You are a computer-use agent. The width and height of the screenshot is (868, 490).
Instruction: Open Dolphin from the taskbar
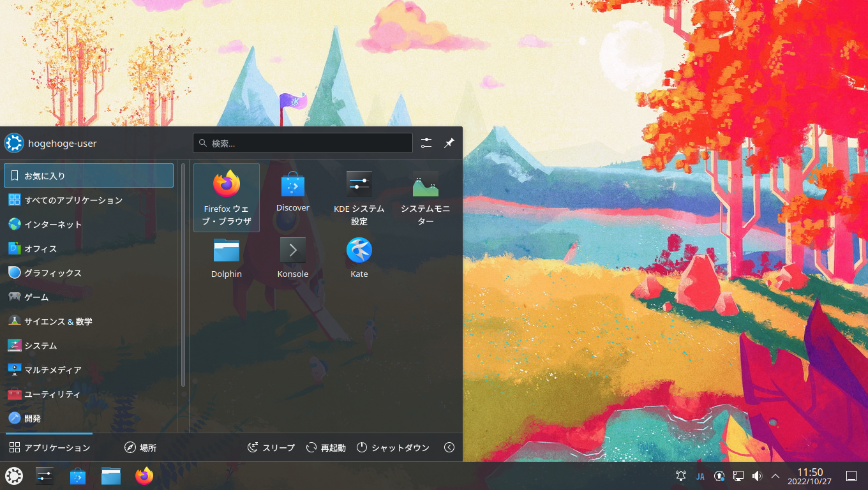coord(111,476)
